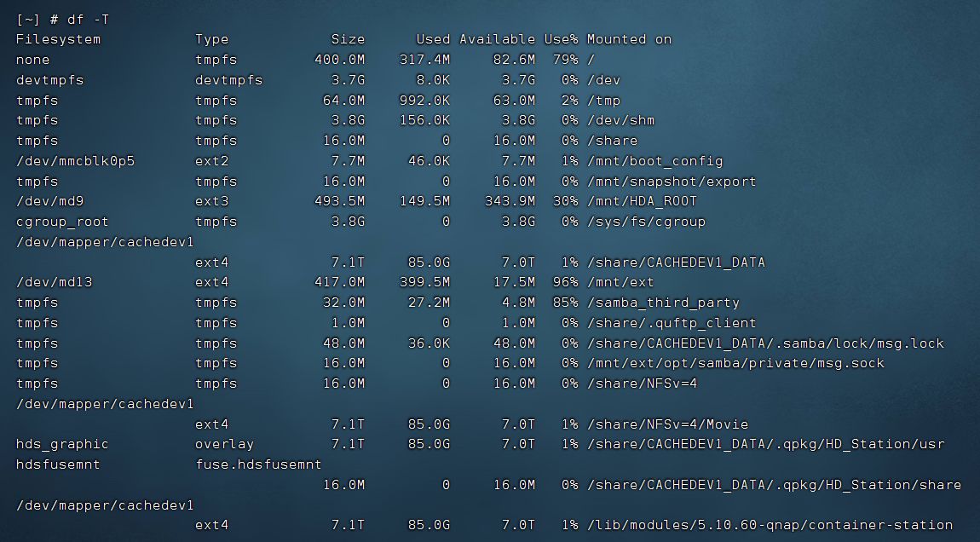Click the msg.lock mount path
980x542 pixels.
point(765,343)
